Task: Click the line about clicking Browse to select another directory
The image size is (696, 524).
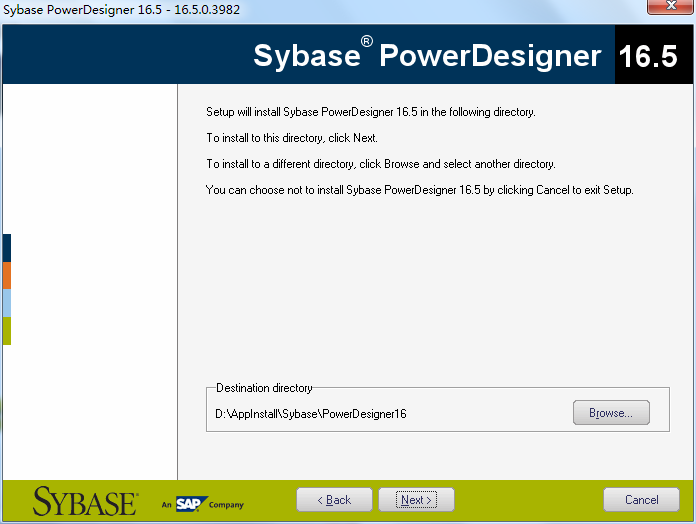Action: pos(381,164)
